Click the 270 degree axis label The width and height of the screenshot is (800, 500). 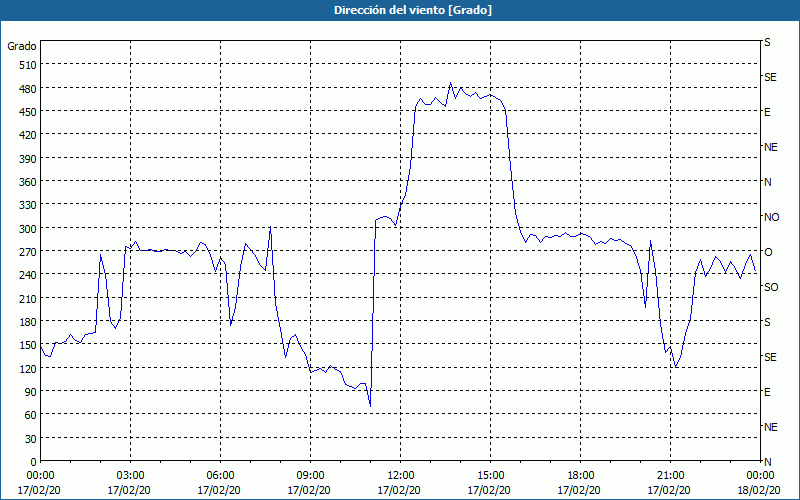tap(29, 252)
